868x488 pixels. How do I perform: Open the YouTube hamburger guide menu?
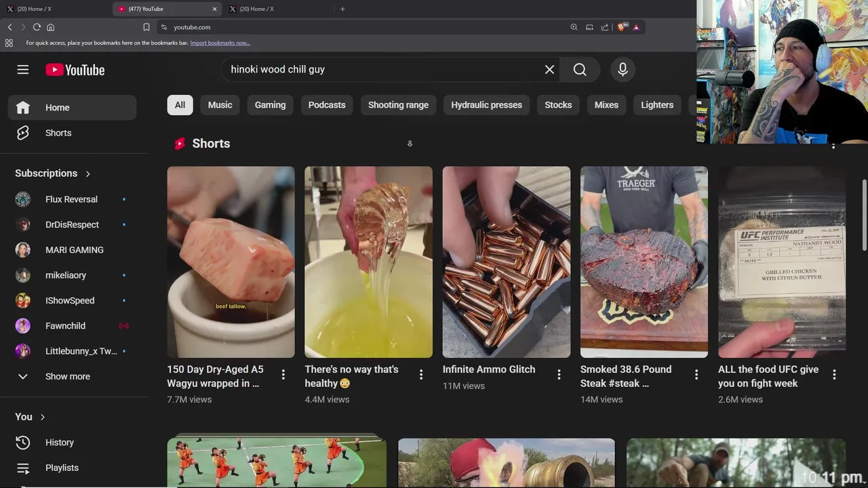(x=23, y=70)
